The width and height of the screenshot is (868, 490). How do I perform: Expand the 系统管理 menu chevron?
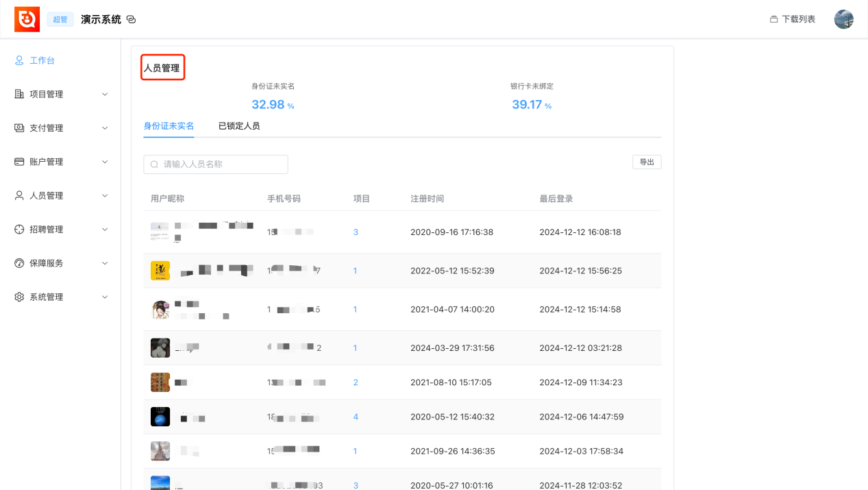(x=105, y=297)
